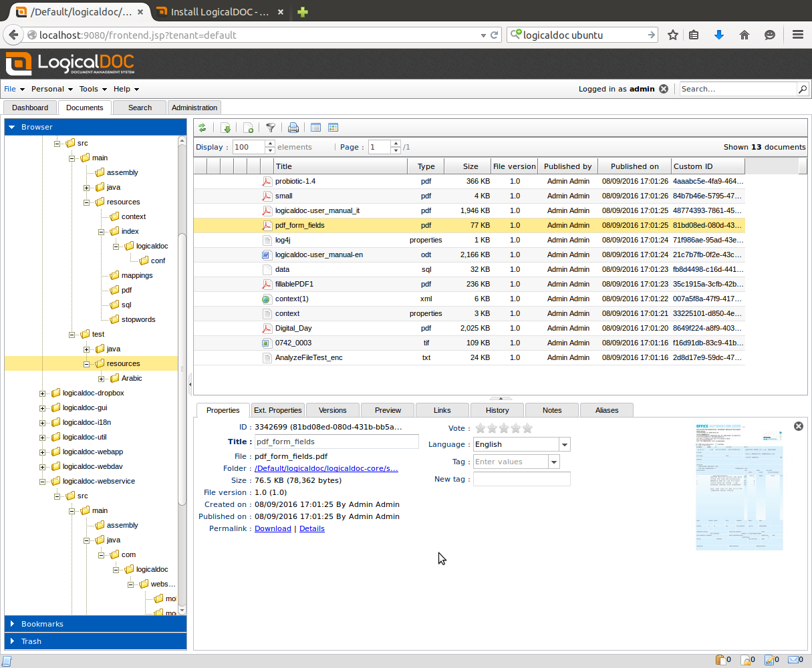
Task: Rate the document with the fifth star
Action: click(527, 428)
